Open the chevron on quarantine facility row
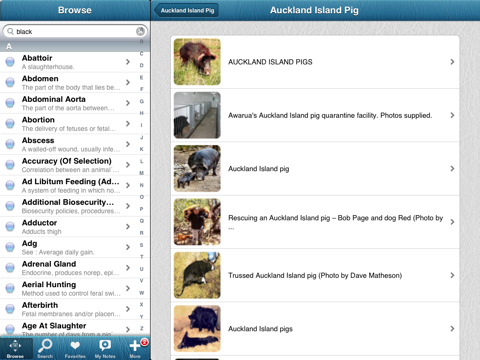The image size is (480, 360). pyautogui.click(x=452, y=115)
